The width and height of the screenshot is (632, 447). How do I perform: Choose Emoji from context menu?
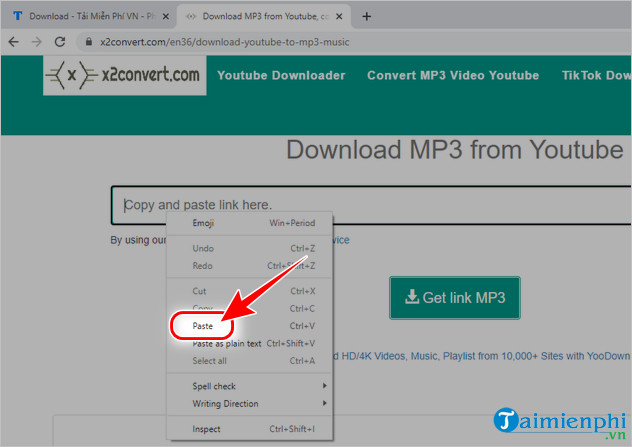tap(250, 223)
